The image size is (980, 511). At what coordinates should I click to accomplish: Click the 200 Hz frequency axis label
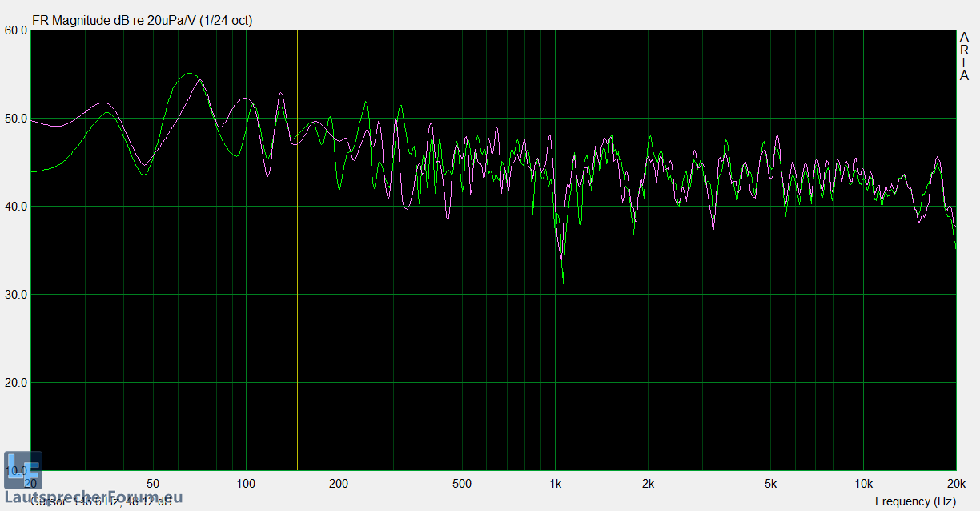point(339,484)
